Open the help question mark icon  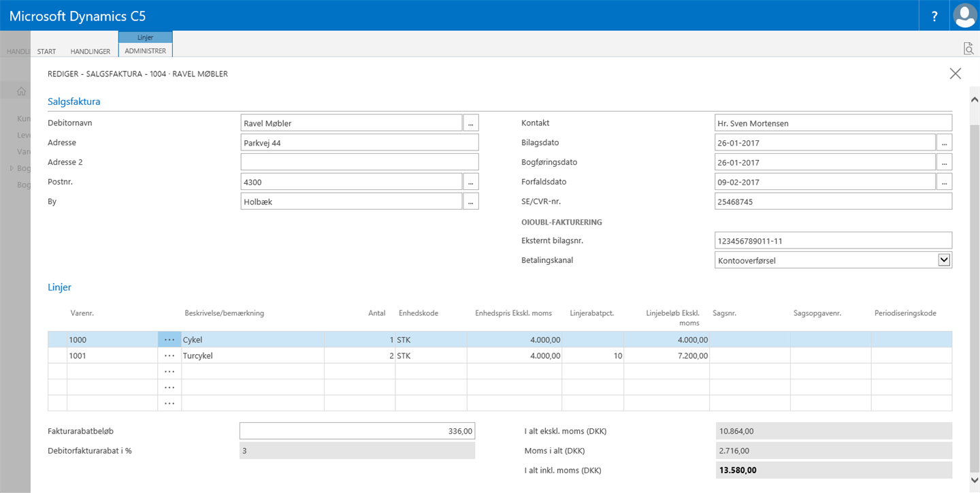(934, 16)
